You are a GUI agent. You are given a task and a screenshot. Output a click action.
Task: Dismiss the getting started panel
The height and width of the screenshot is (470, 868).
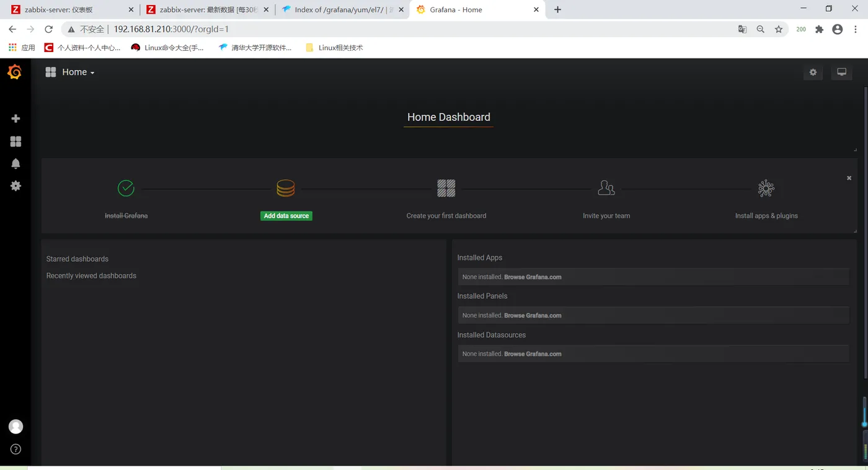849,178
